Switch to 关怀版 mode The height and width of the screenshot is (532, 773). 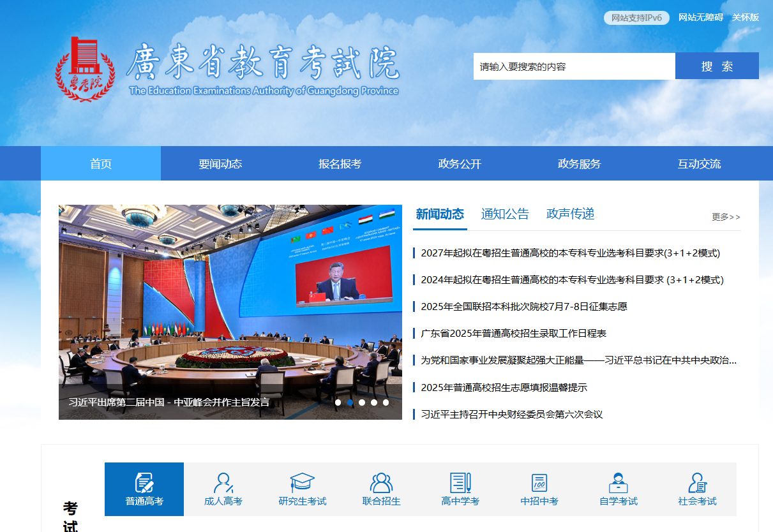(744, 18)
